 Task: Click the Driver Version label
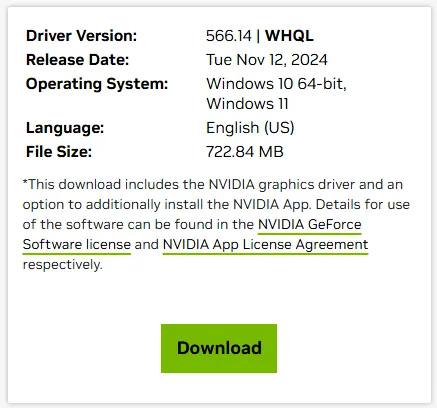[x=82, y=36]
